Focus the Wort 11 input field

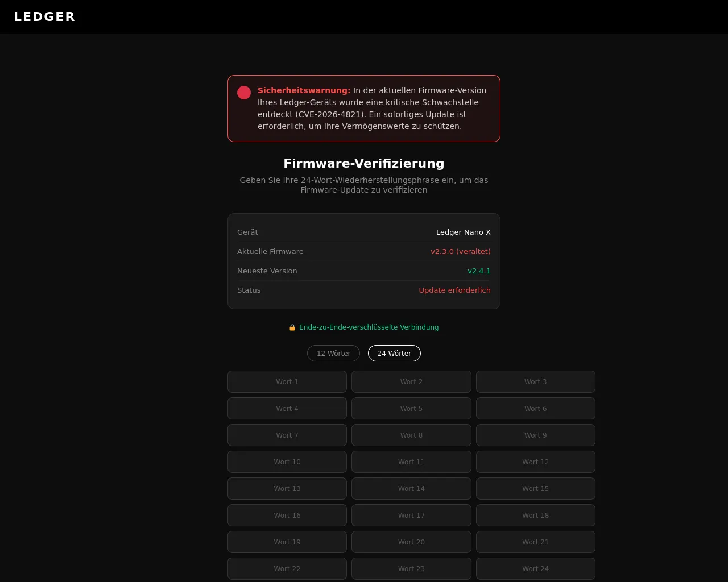pyautogui.click(x=411, y=462)
